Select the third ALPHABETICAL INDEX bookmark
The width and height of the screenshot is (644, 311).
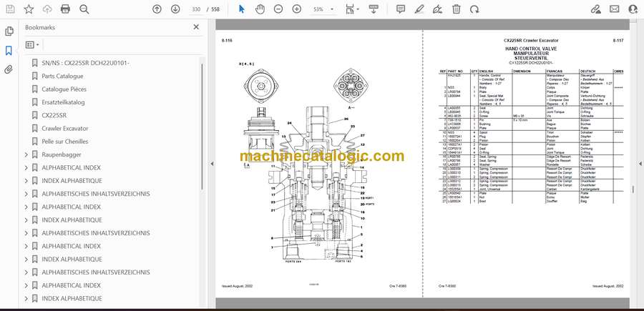pyautogui.click(x=71, y=246)
